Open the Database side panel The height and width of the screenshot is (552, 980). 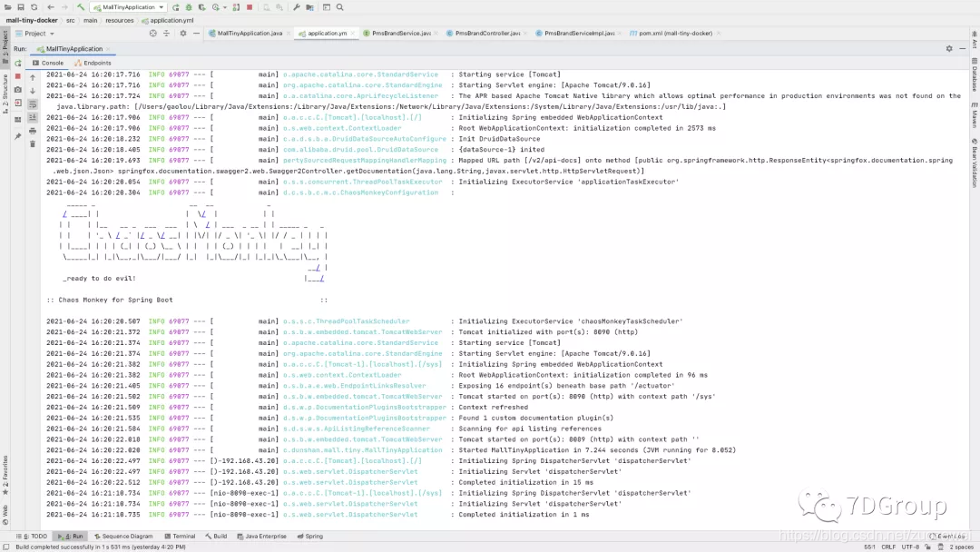click(x=975, y=75)
